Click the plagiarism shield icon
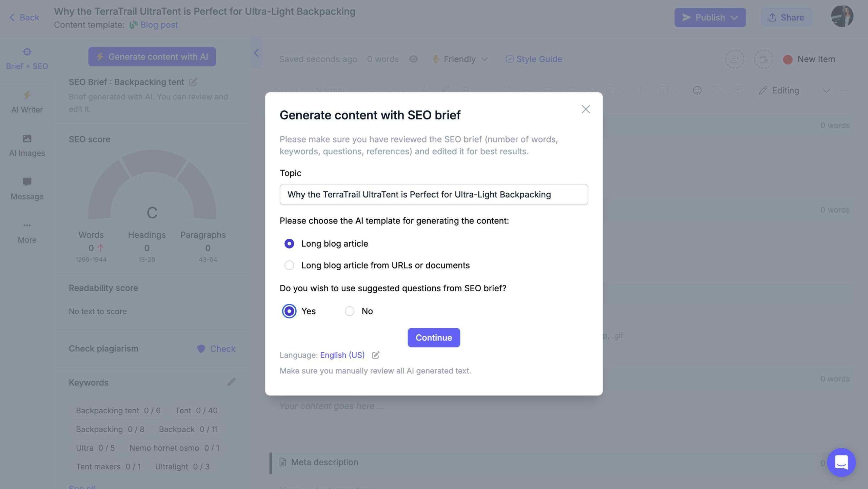This screenshot has height=489, width=868. pos(201,349)
